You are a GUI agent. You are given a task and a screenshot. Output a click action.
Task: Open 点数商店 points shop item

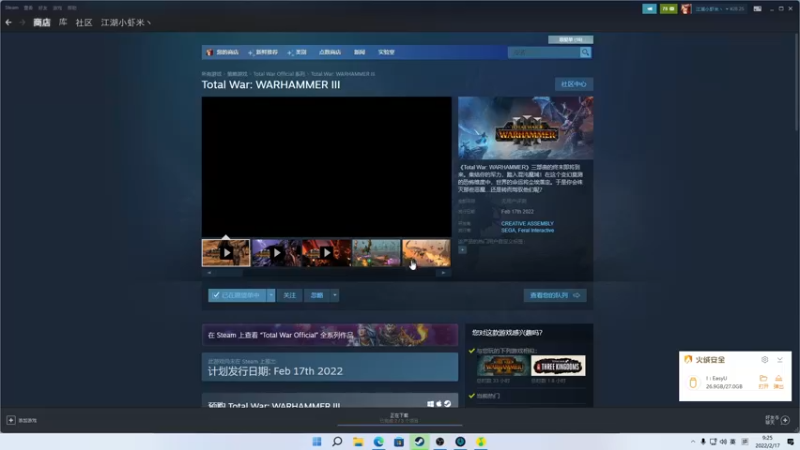[x=330, y=52]
